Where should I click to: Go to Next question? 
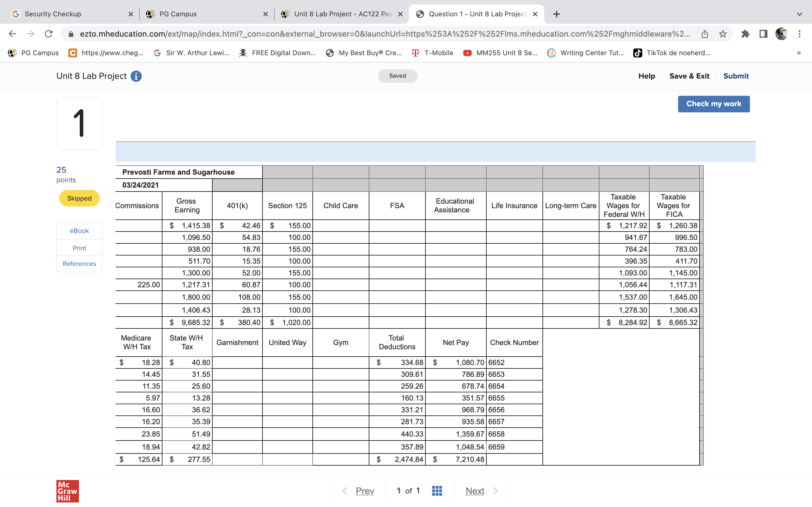coord(475,491)
